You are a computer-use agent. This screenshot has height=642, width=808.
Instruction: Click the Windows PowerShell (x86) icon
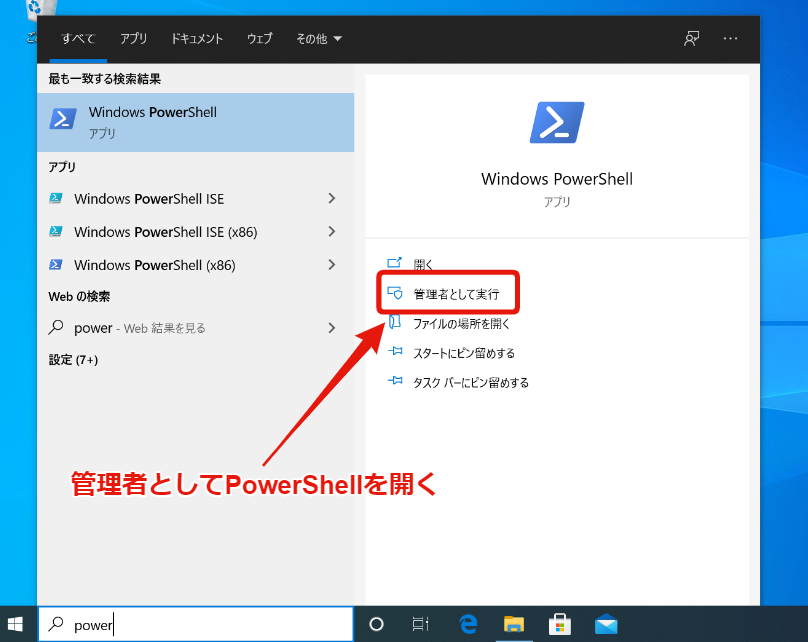56,265
